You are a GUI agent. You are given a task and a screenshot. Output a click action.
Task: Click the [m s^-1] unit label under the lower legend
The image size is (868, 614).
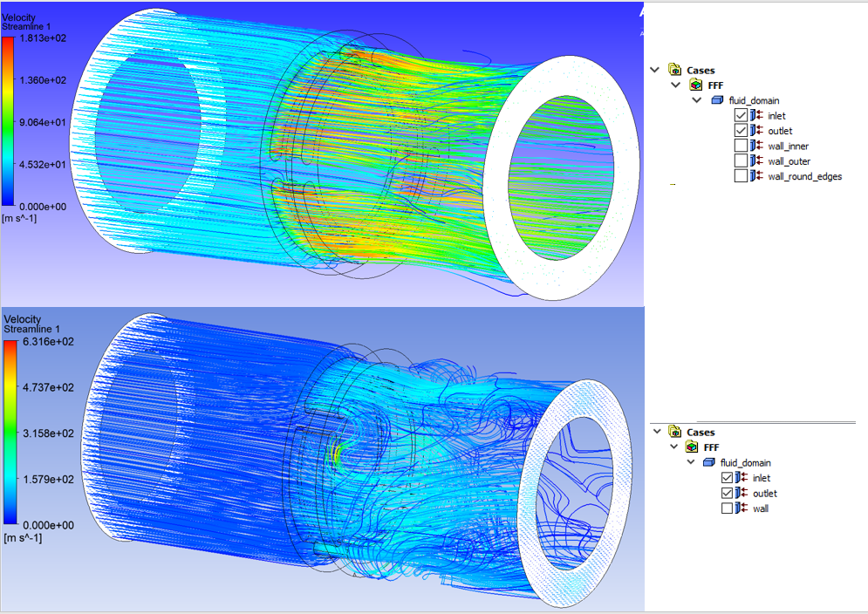23,538
